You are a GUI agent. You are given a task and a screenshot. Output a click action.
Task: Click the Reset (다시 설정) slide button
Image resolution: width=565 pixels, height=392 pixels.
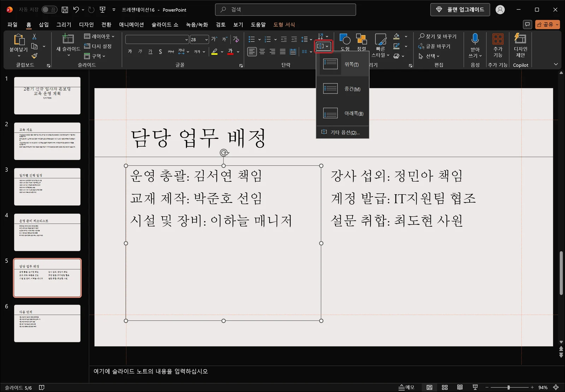(x=98, y=46)
